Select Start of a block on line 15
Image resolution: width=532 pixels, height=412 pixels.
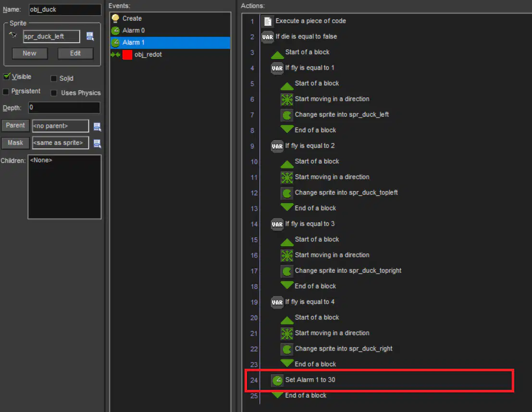[309, 240]
